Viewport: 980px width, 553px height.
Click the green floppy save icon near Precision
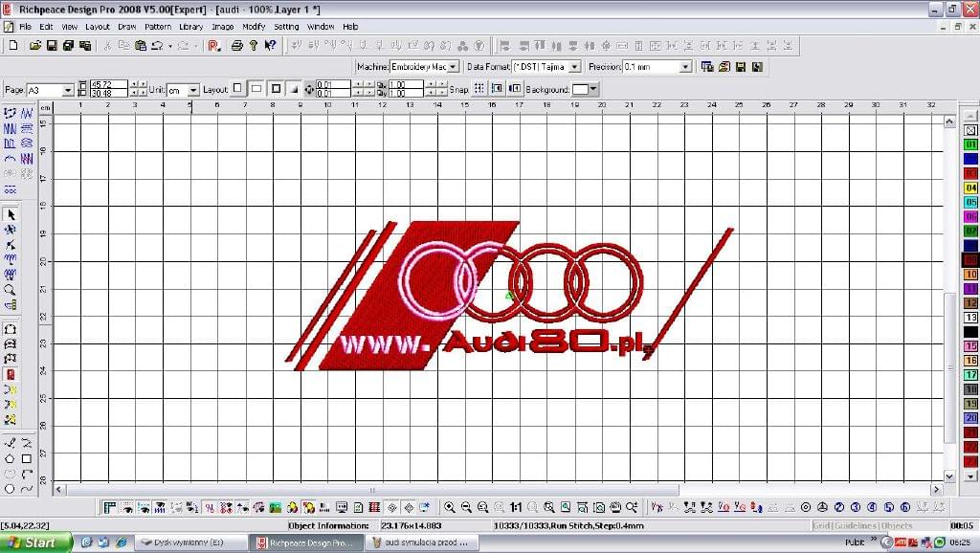pyautogui.click(x=741, y=67)
